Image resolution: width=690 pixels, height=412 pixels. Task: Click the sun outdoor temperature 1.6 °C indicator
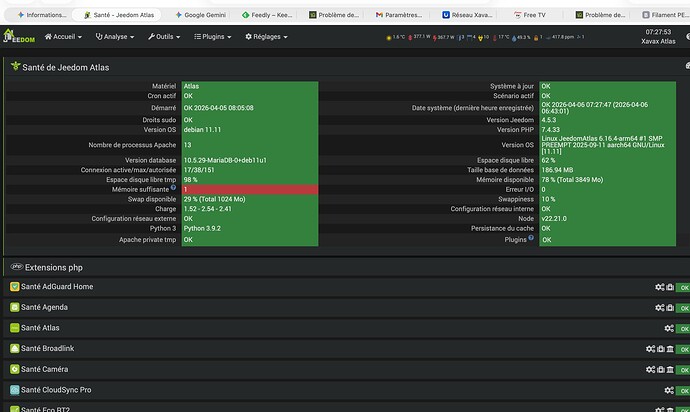pos(396,37)
